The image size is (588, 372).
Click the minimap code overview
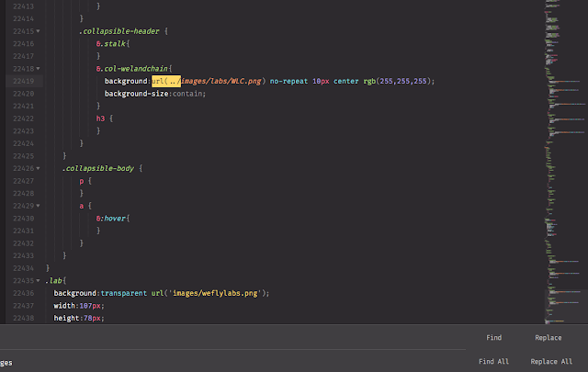(565, 162)
